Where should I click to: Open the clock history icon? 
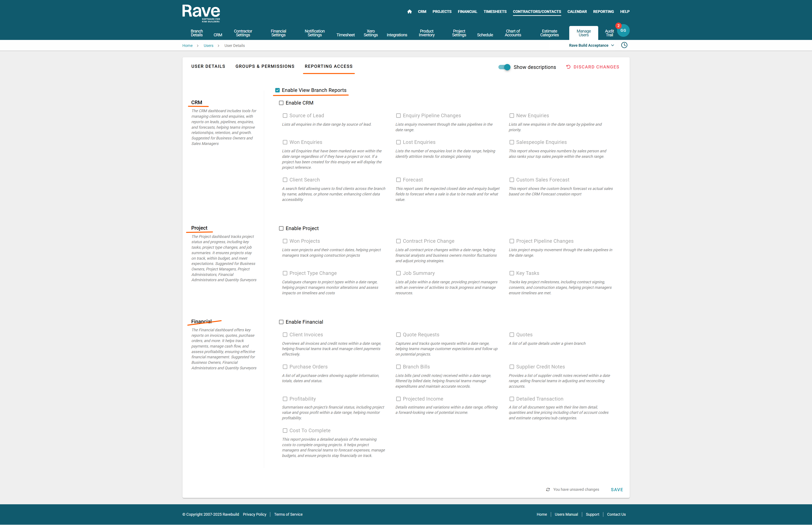tap(624, 45)
